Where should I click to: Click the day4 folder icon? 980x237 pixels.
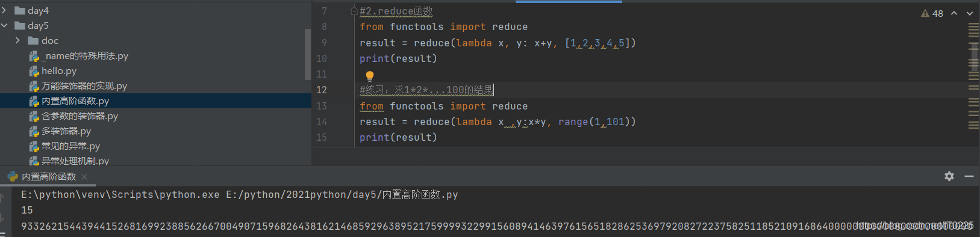(20, 10)
